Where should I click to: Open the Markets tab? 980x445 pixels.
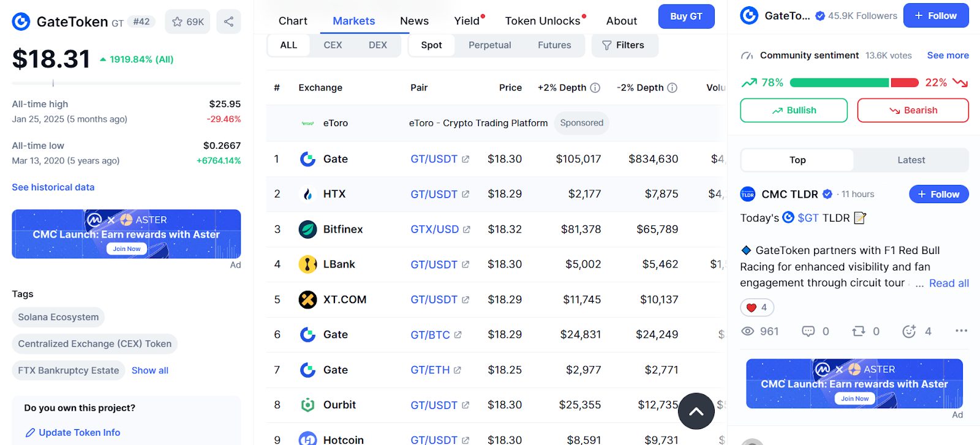pyautogui.click(x=353, y=21)
